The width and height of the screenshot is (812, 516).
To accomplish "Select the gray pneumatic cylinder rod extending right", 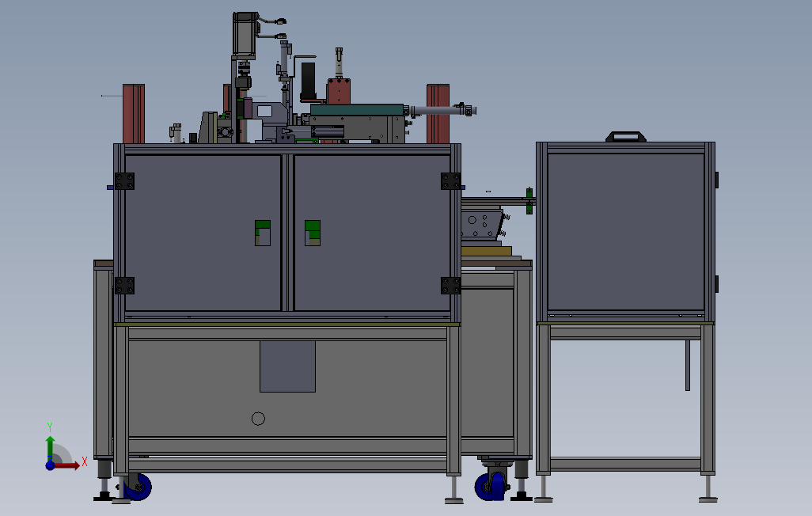I will pos(439,110).
